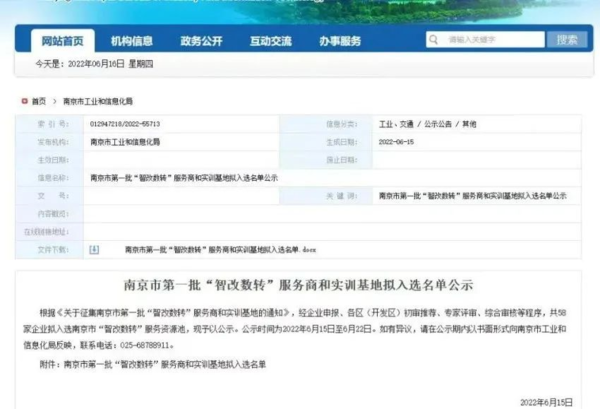Select index number 012947218/2022-55713
This screenshot has height=409, width=600.
tap(125, 124)
